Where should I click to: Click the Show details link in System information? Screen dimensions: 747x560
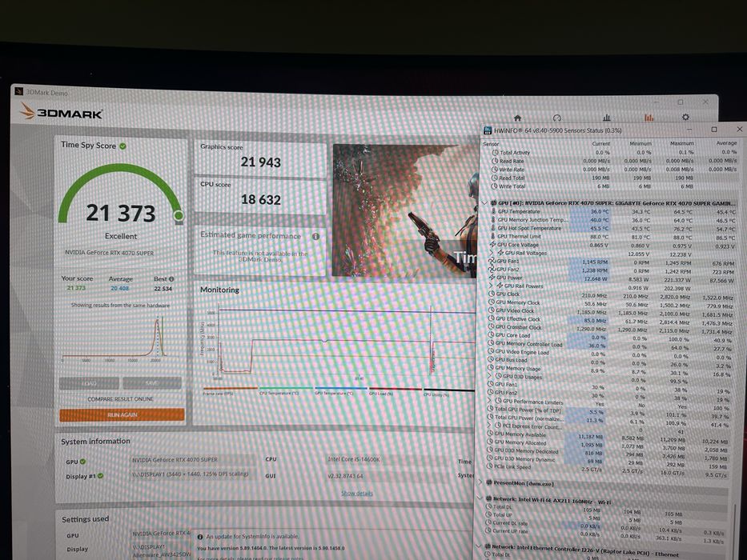(x=357, y=494)
